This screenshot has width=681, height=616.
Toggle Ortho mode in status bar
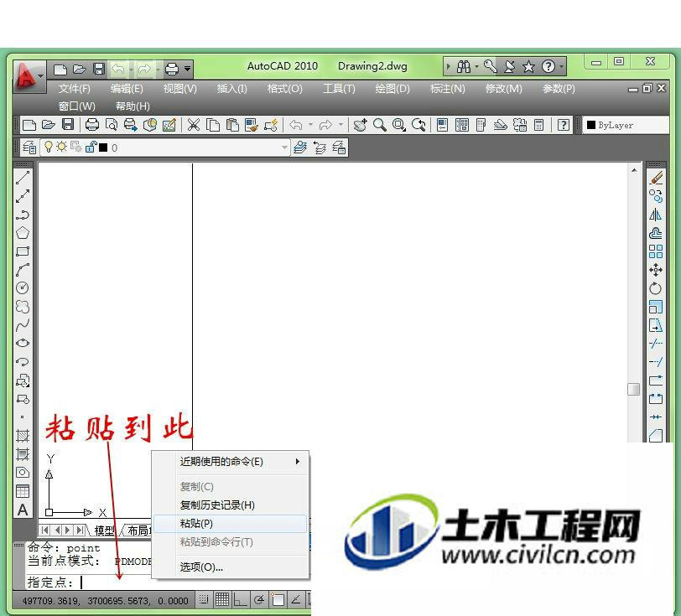240,600
